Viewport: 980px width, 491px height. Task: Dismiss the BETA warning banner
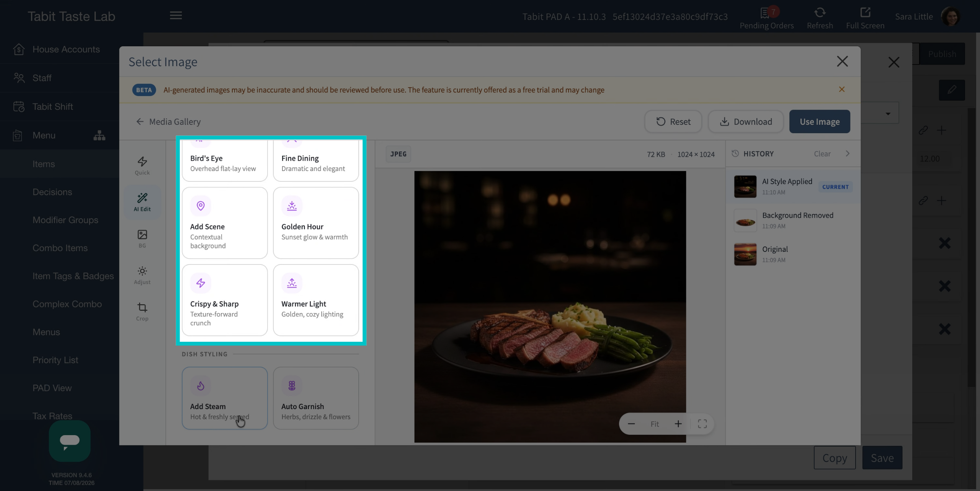tap(841, 90)
